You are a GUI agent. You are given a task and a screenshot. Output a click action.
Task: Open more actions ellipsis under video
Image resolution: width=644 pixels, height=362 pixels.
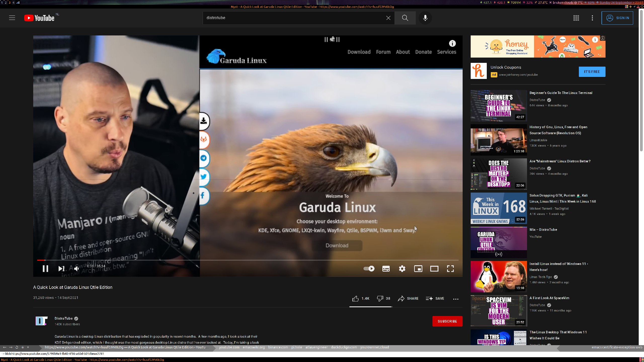tap(456, 299)
